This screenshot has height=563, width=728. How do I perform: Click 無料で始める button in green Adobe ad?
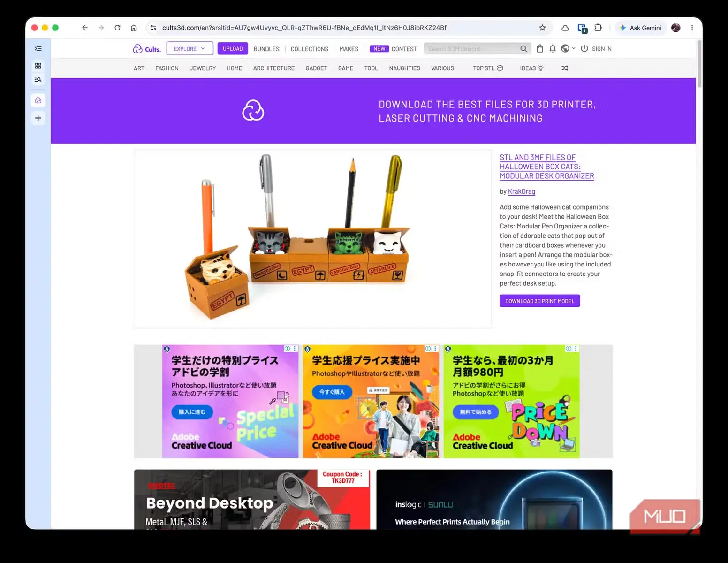tap(476, 412)
